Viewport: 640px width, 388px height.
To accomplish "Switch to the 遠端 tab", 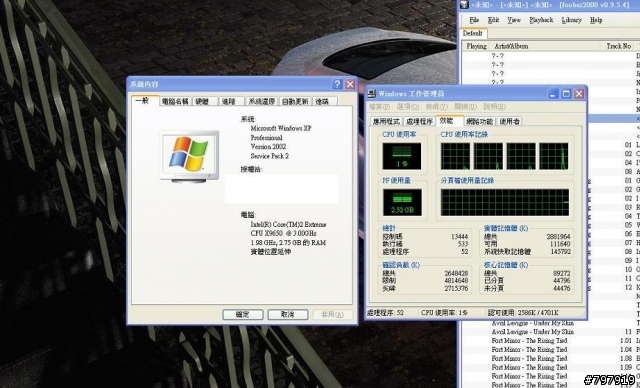I will 325,101.
